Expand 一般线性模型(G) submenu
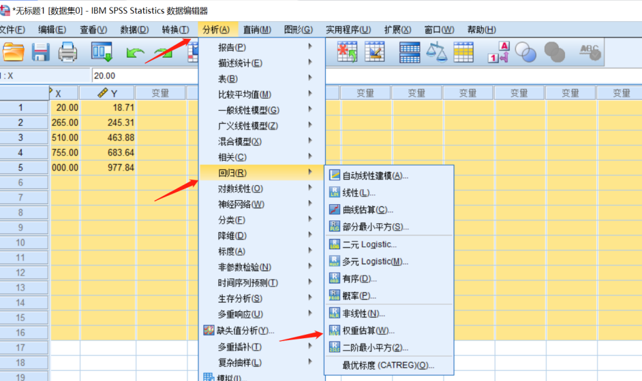 pos(262,110)
